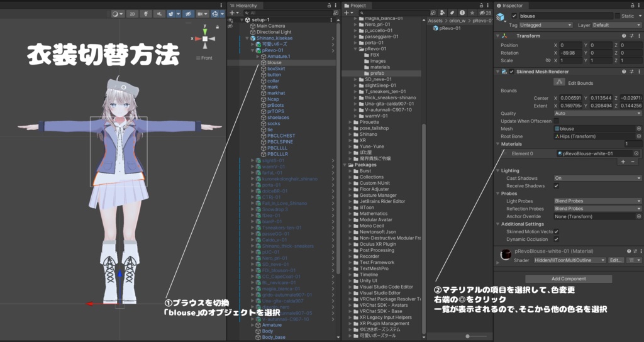Open Hierarchy create (+) menu
The height and width of the screenshot is (342, 644).
(x=234, y=13)
